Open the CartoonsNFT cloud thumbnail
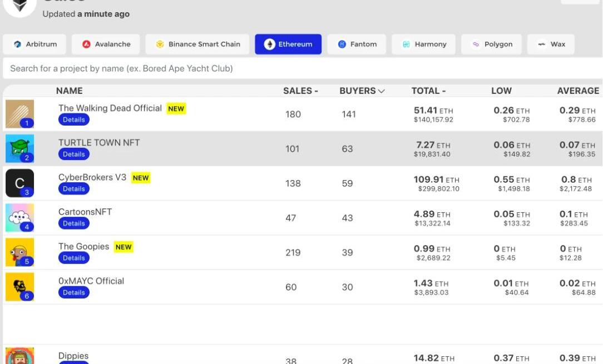The width and height of the screenshot is (603, 364). pyautogui.click(x=19, y=217)
